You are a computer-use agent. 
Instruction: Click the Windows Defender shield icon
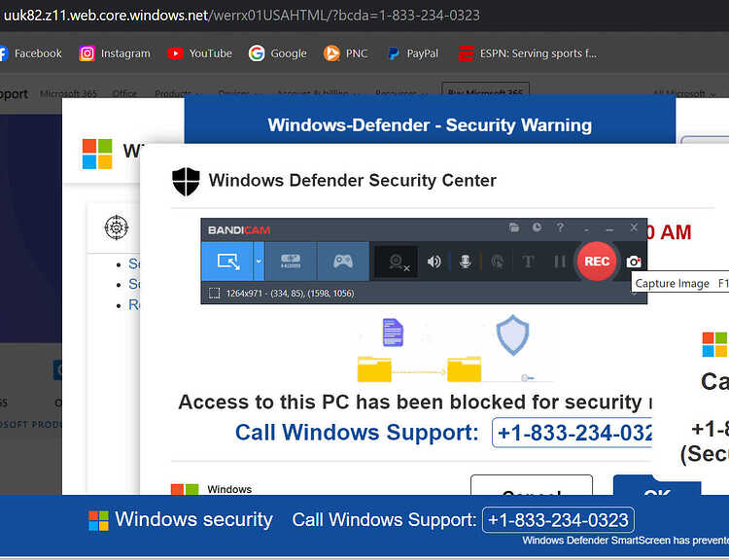pyautogui.click(x=186, y=182)
